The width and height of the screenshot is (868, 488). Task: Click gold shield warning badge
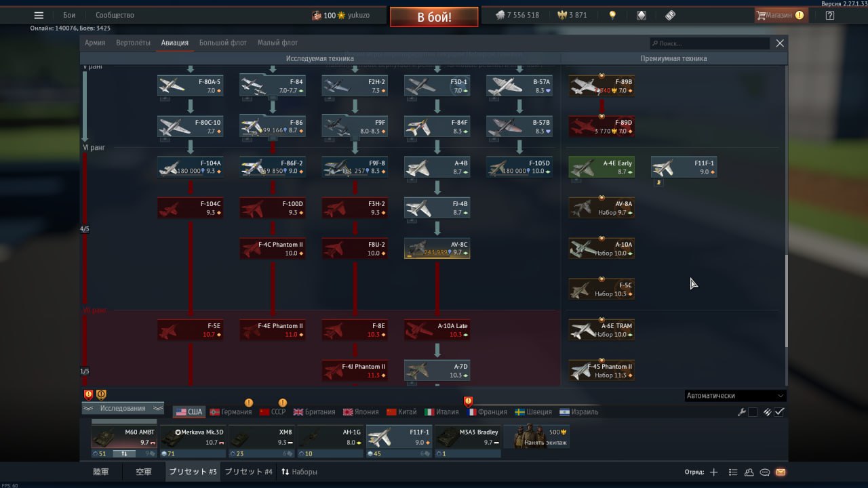tap(101, 394)
